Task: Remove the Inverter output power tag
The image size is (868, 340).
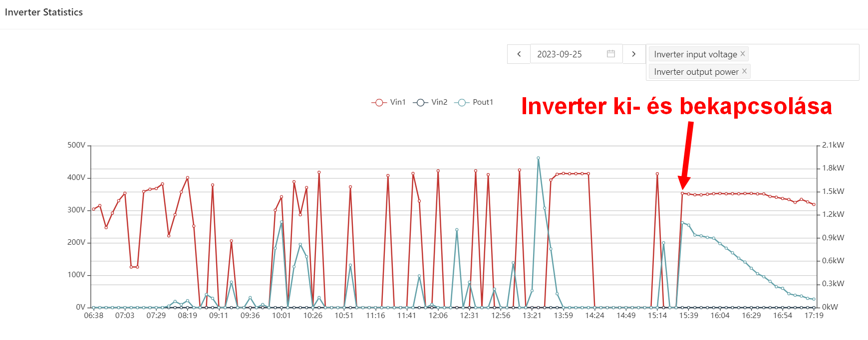Action: coord(744,71)
